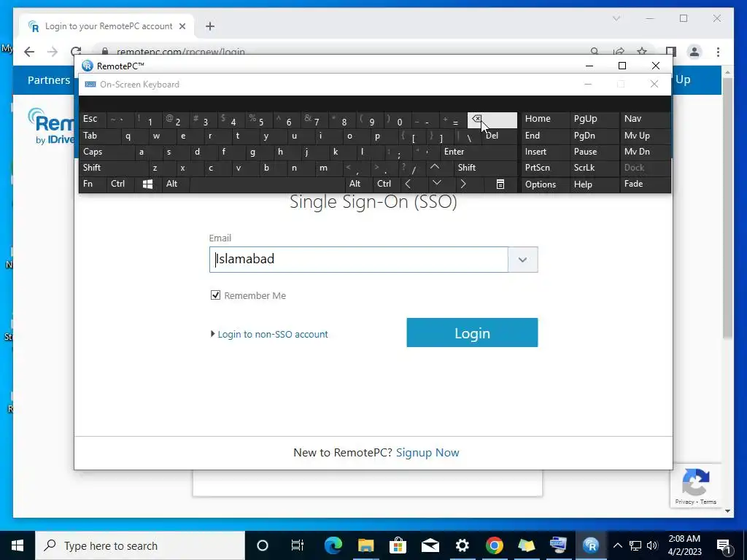Open new Chrome tab with plus button

click(210, 27)
